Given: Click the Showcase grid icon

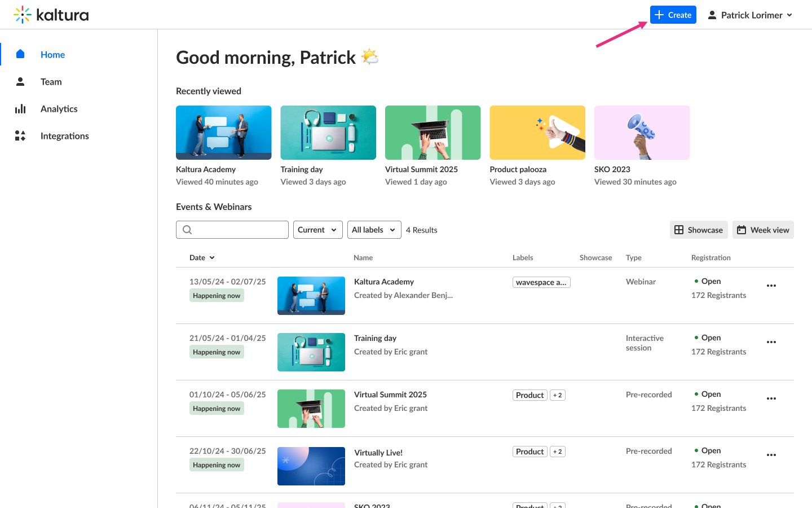Looking at the screenshot, I should coord(679,230).
